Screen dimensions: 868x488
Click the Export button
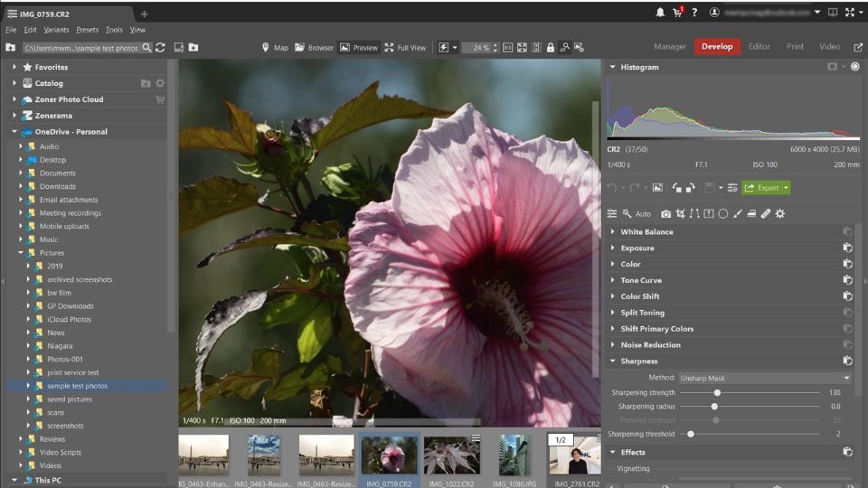(761, 188)
